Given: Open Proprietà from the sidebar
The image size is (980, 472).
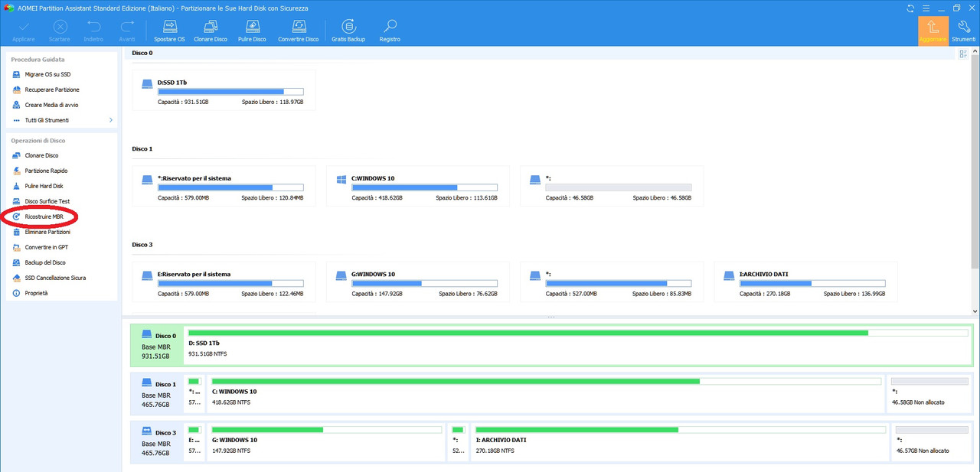Looking at the screenshot, I should point(36,293).
